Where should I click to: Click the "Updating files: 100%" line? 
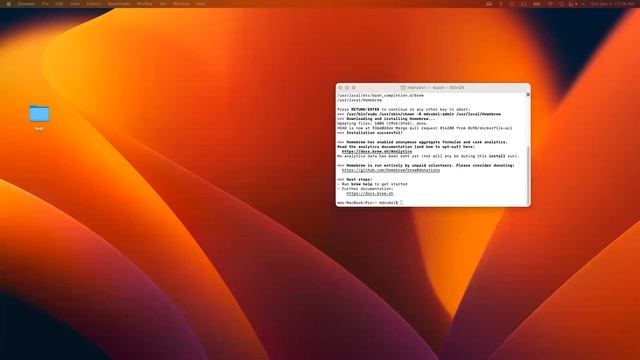pos(382,123)
